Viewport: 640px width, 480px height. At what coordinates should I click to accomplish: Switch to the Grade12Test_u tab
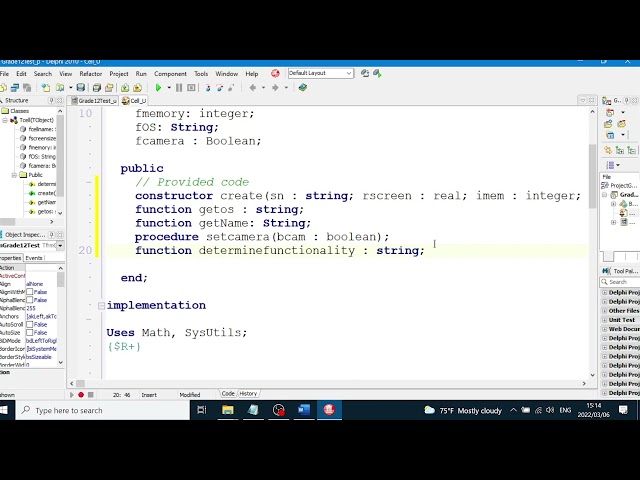tap(94, 100)
